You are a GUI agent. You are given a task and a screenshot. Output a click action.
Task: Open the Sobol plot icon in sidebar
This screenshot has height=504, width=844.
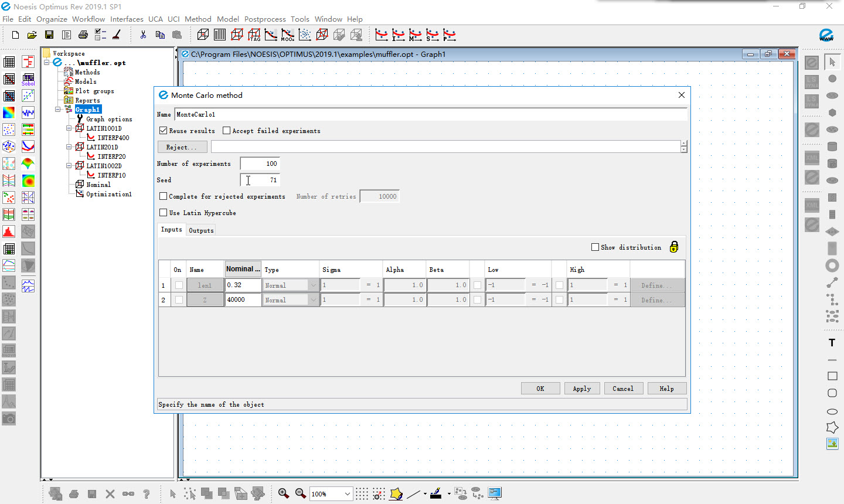coord(28,79)
